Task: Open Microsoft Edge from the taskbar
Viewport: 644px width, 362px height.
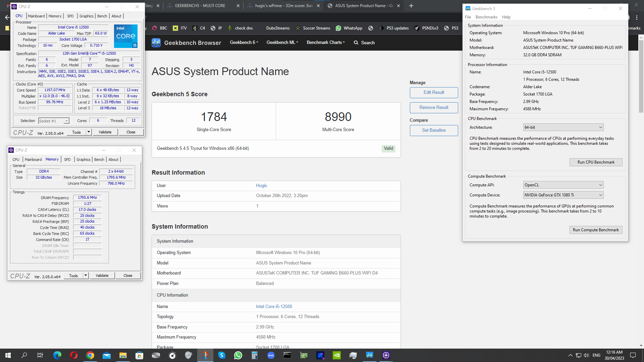Action: coord(57,355)
